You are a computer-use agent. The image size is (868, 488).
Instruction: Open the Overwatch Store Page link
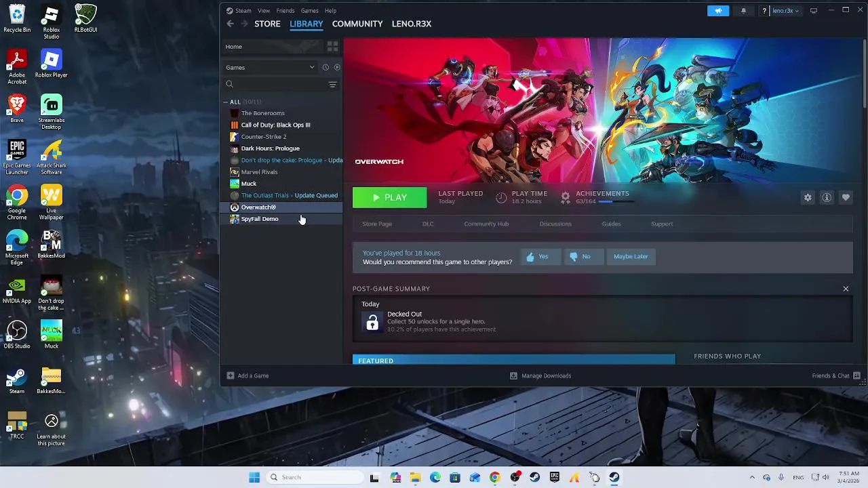(377, 224)
